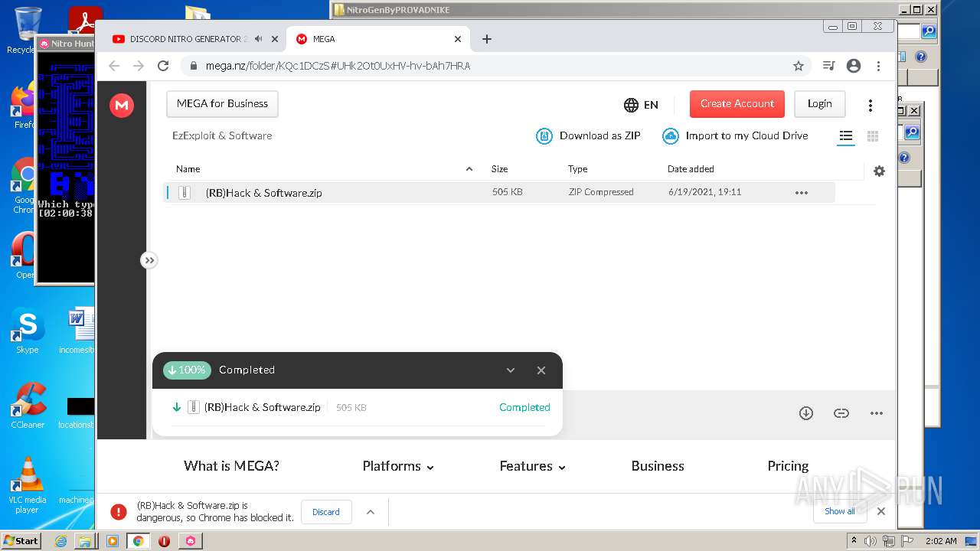Viewport: 980px width, 551px height.
Task: Sort files by Date added column
Action: click(691, 169)
